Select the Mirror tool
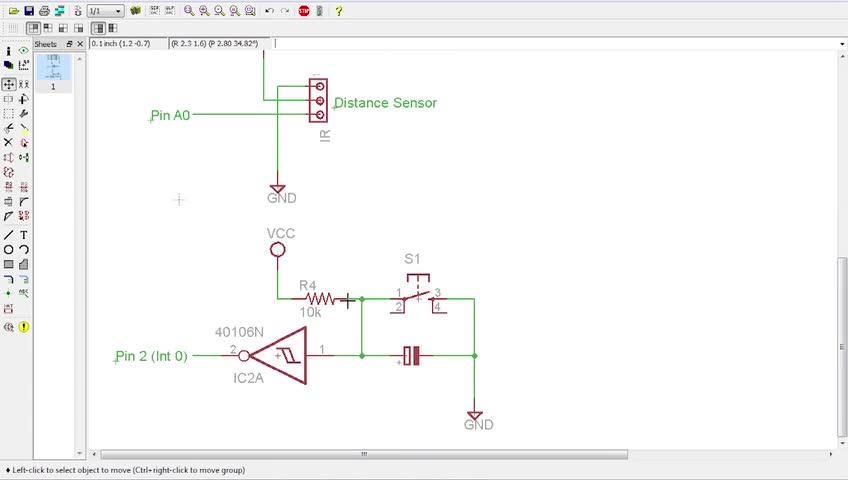This screenshot has height=480, width=848. pyautogui.click(x=8, y=99)
